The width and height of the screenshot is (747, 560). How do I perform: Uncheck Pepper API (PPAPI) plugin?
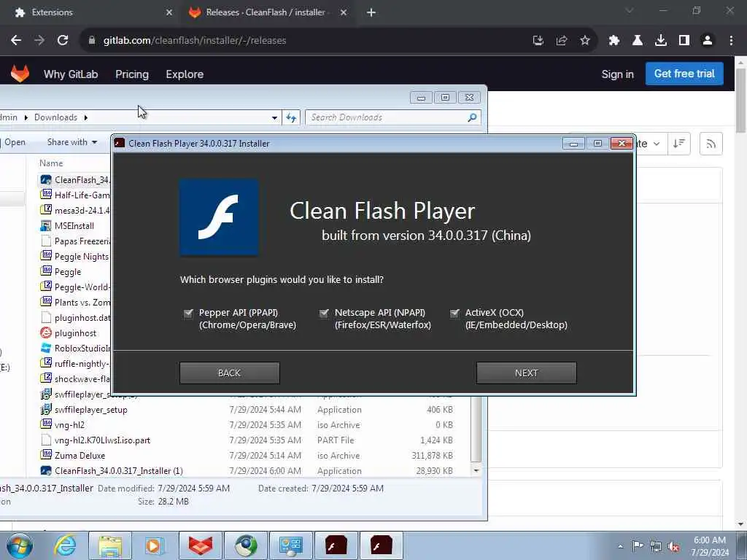pos(188,313)
